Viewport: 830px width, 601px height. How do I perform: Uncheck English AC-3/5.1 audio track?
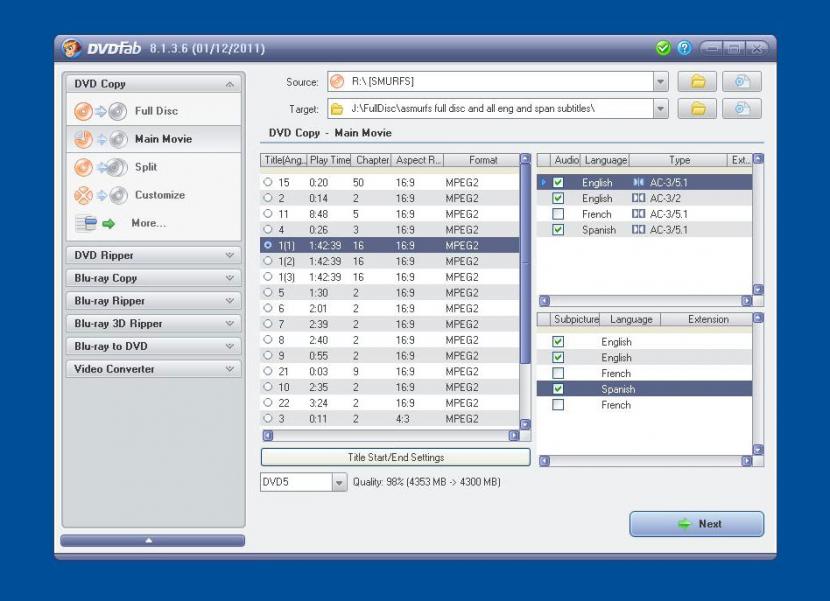558,182
